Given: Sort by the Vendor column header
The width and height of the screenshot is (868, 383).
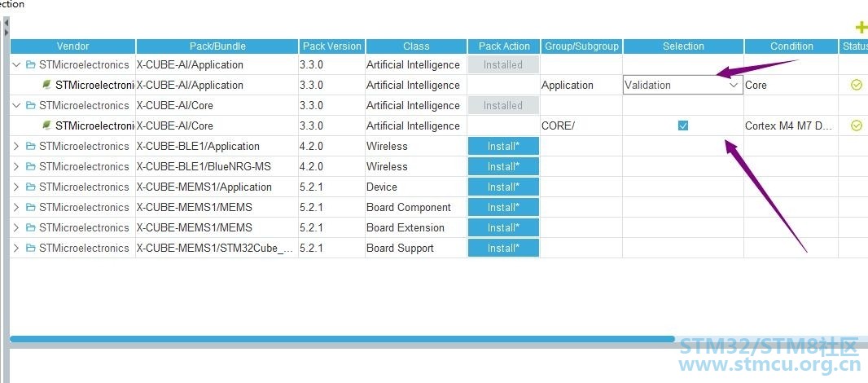Looking at the screenshot, I should click(x=72, y=46).
